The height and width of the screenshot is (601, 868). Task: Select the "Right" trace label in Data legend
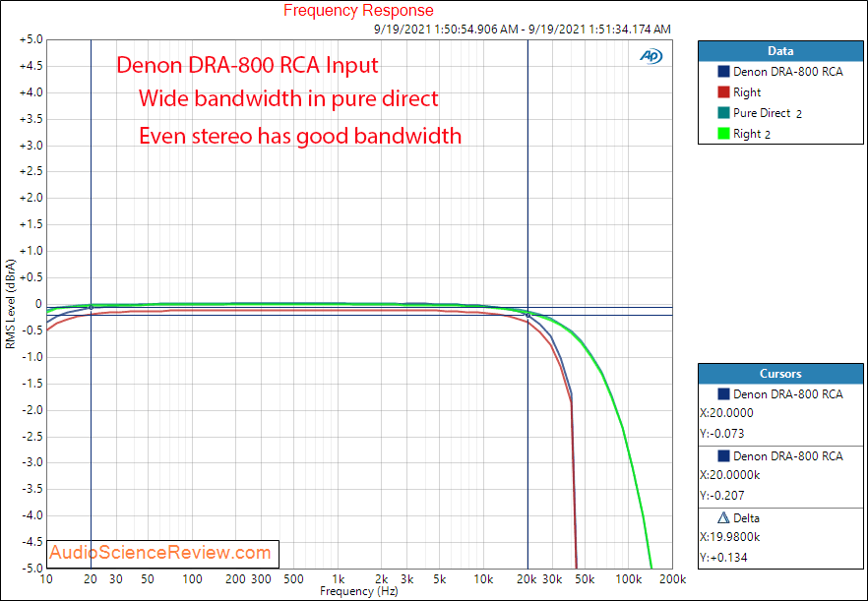coord(747,92)
